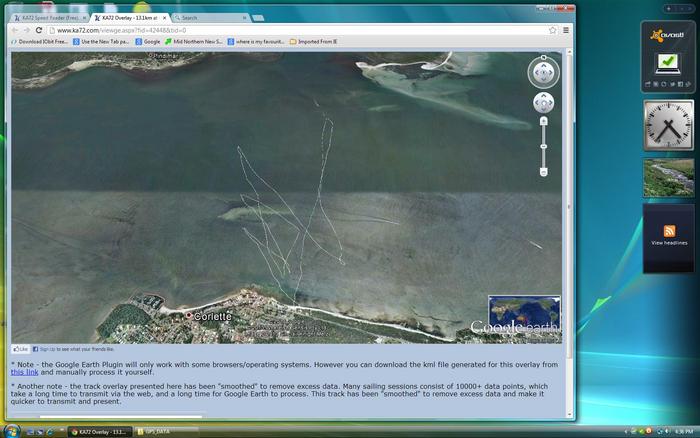Click the Corlette placemark on the map
This screenshot has width=700, height=438.
click(189, 316)
